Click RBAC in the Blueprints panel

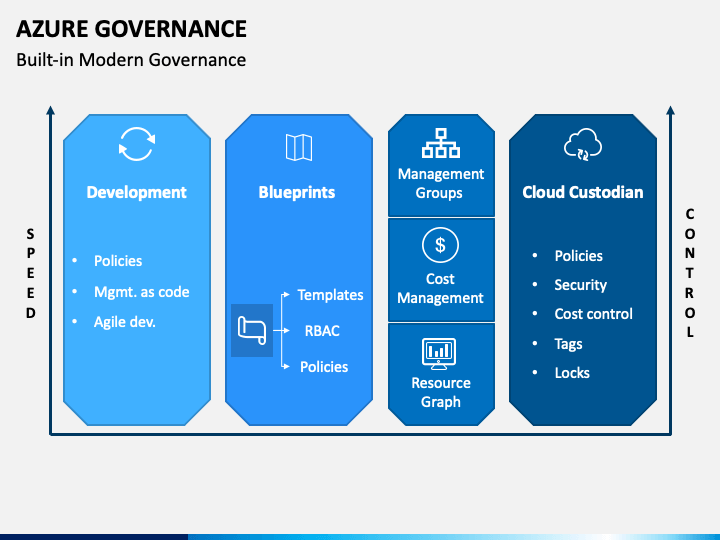click(322, 331)
